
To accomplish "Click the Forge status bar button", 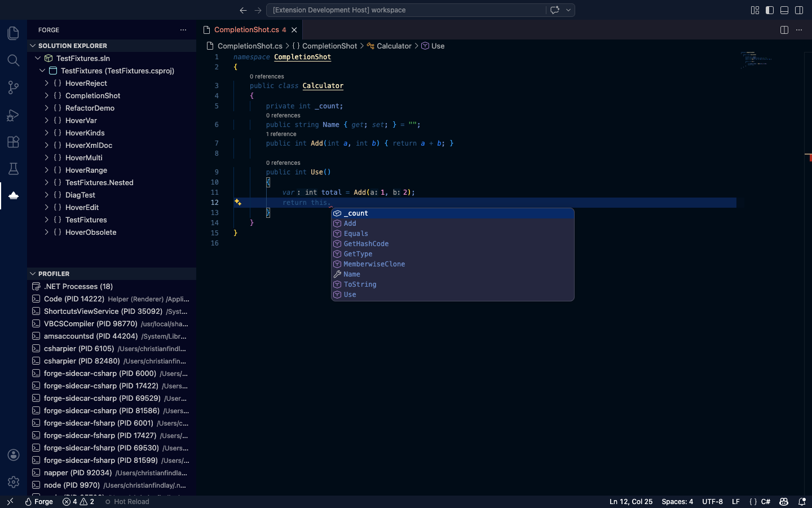I will [x=39, y=501].
